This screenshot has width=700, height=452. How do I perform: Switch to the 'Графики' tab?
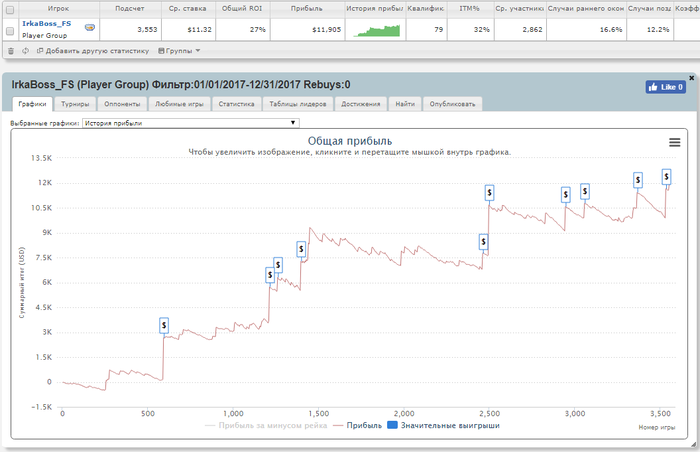[x=32, y=104]
